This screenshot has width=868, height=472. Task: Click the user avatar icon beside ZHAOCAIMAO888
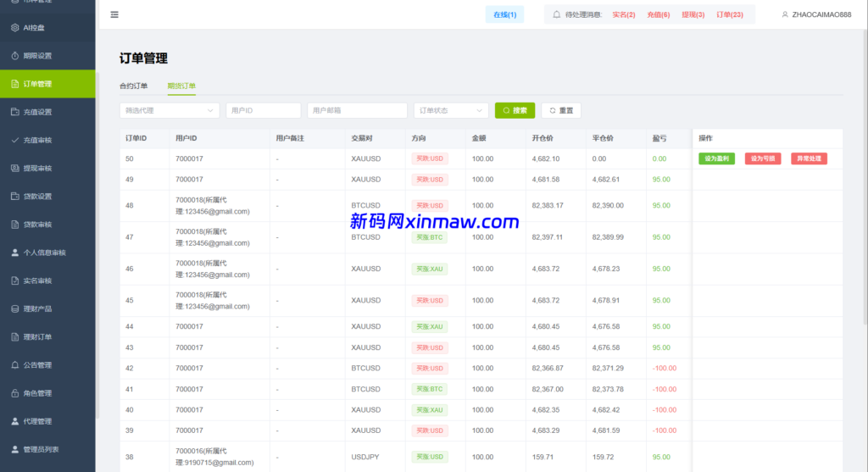[x=784, y=14]
